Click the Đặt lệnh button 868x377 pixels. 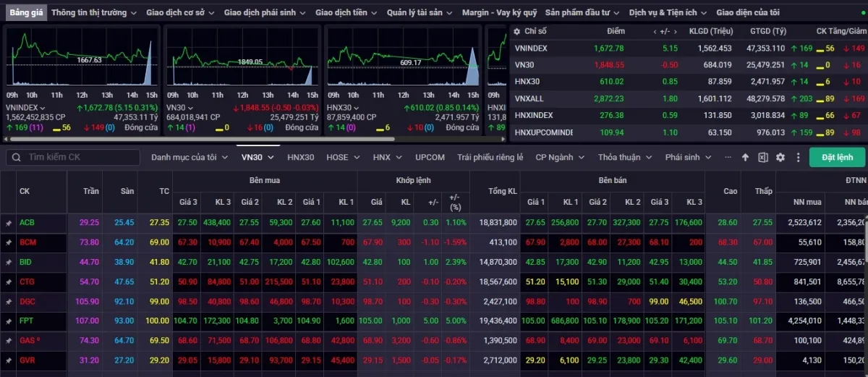point(836,157)
